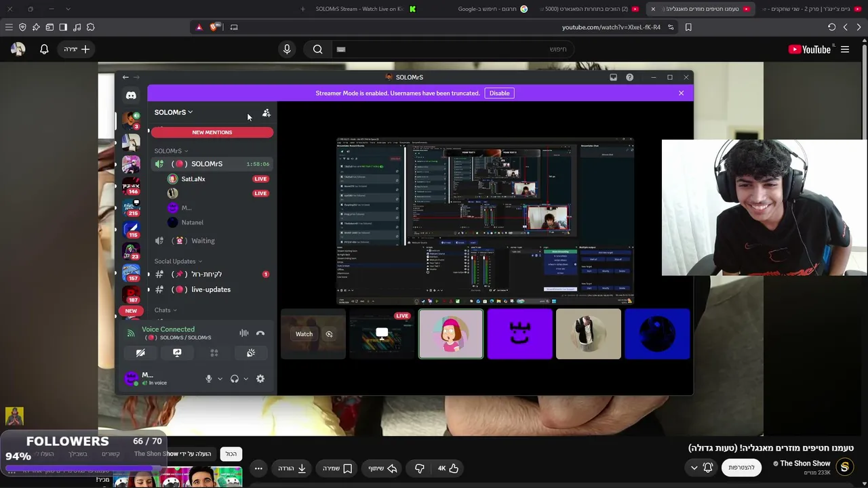This screenshot has height=488, width=868.
Task: Jump to NEW MENTIONS in the channel list
Action: (x=212, y=132)
